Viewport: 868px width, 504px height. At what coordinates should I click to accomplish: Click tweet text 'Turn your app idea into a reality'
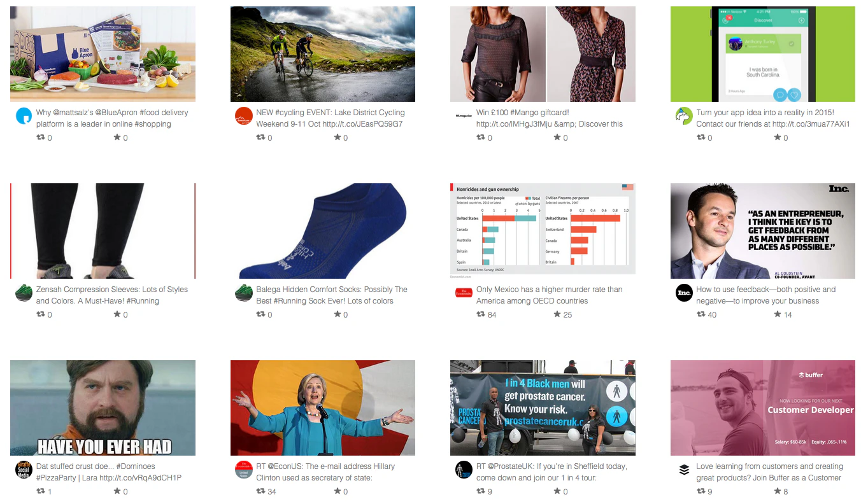[773, 118]
